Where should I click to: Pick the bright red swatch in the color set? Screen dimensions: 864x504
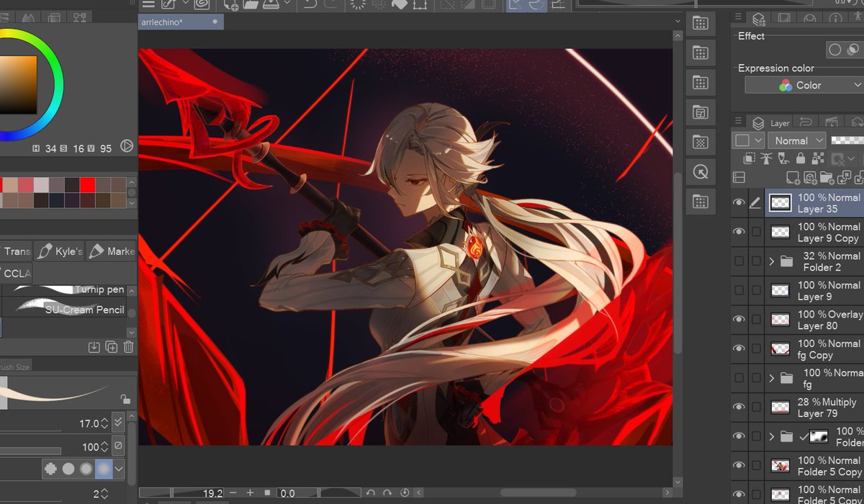[87, 185]
